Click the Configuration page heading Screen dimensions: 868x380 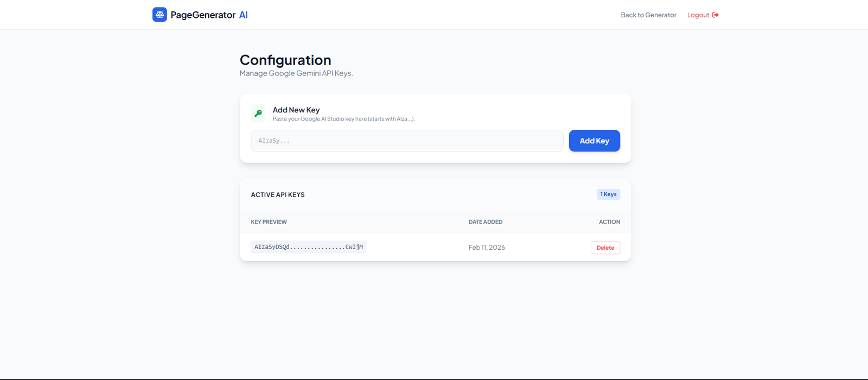coord(285,60)
